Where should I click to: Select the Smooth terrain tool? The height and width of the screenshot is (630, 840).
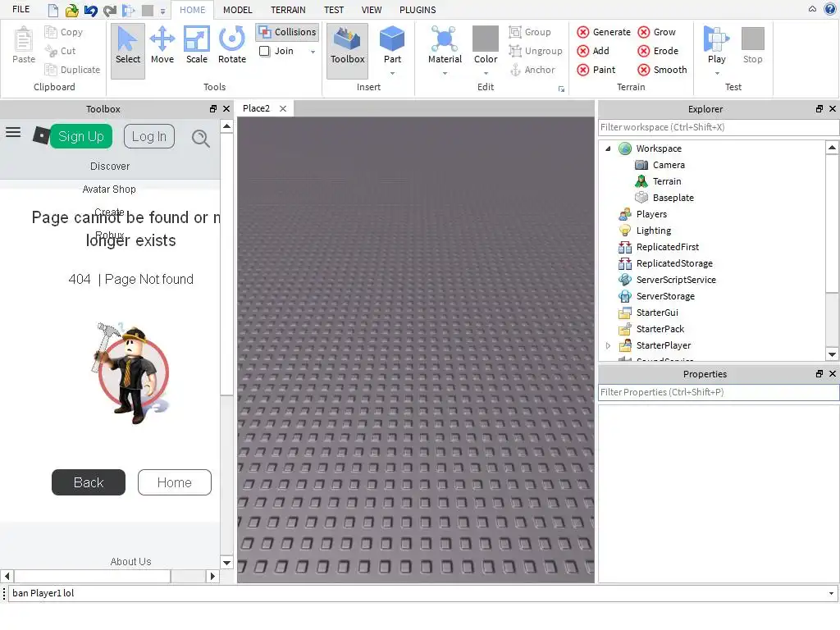(662, 70)
